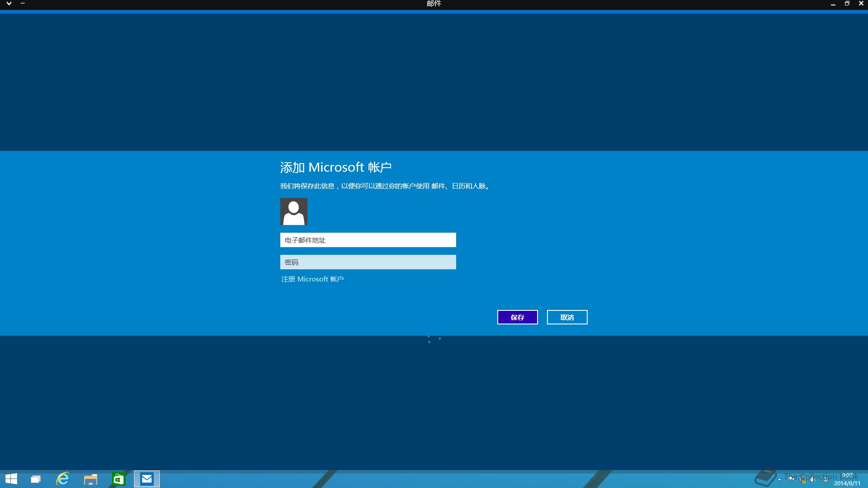Image resolution: width=868 pixels, height=488 pixels.
Task: Click the user avatar picture placeholder
Action: point(294,211)
